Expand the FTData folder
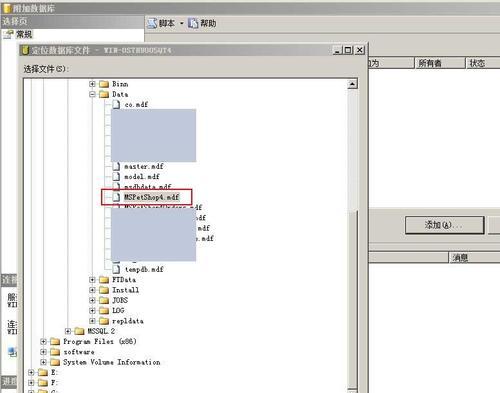The width and height of the screenshot is (500, 393). pos(92,280)
